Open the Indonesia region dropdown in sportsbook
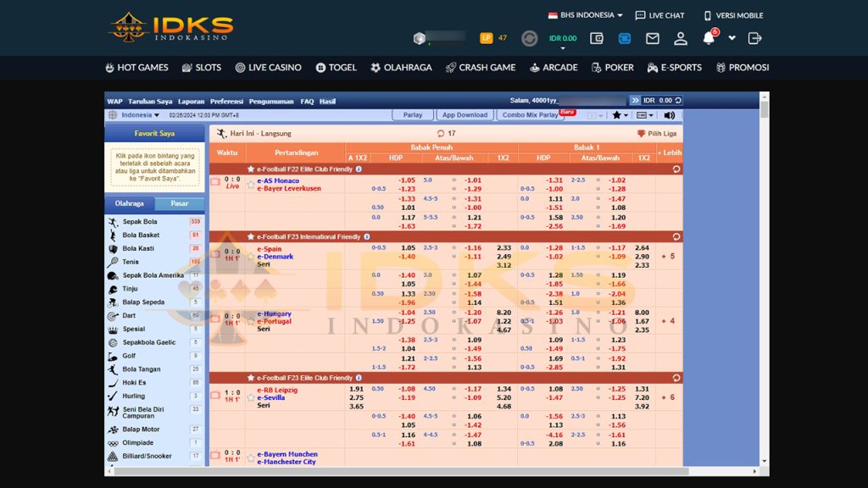Screen dimensions: 868x488 tap(141, 115)
